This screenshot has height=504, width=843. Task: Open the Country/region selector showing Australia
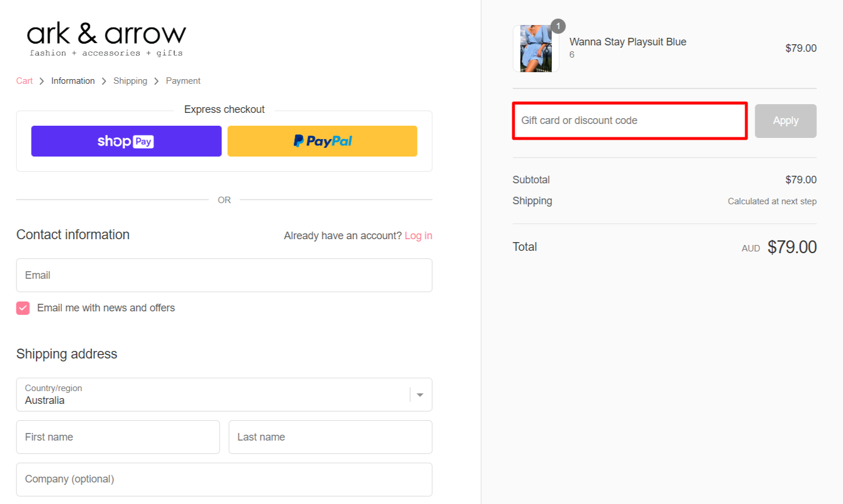(224, 395)
